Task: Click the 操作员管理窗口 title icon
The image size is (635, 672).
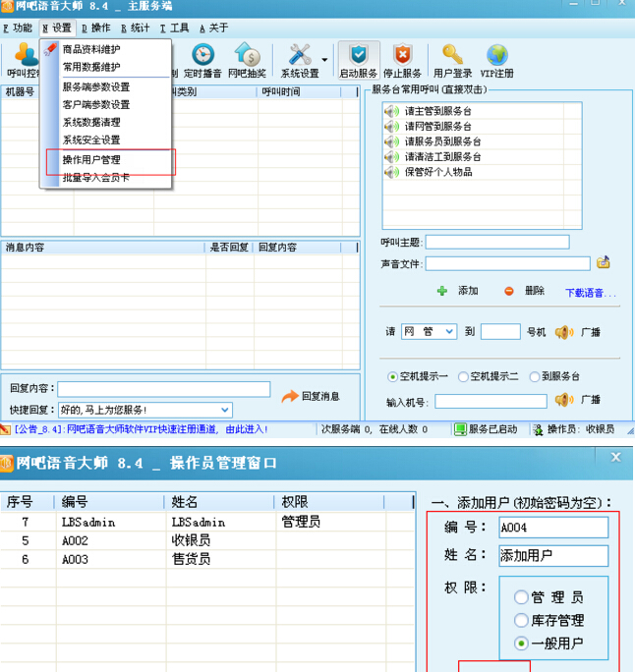Action: [6, 464]
